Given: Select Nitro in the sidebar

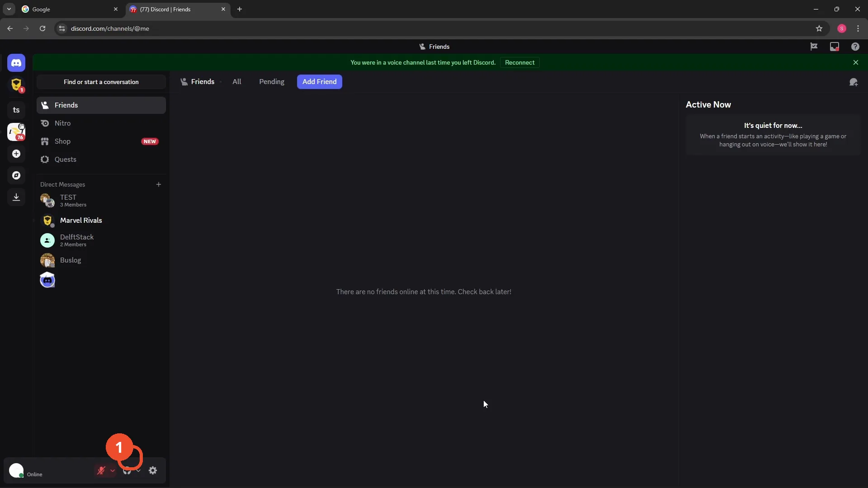Looking at the screenshot, I should pos(101,123).
